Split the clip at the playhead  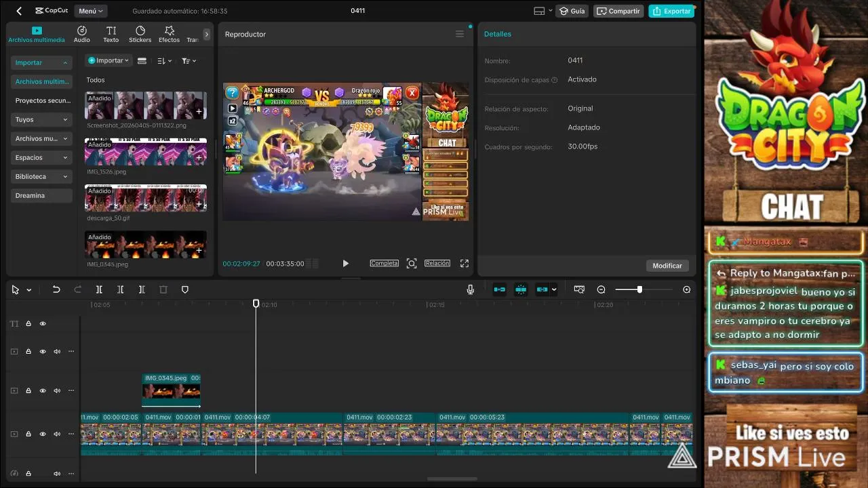(99, 289)
